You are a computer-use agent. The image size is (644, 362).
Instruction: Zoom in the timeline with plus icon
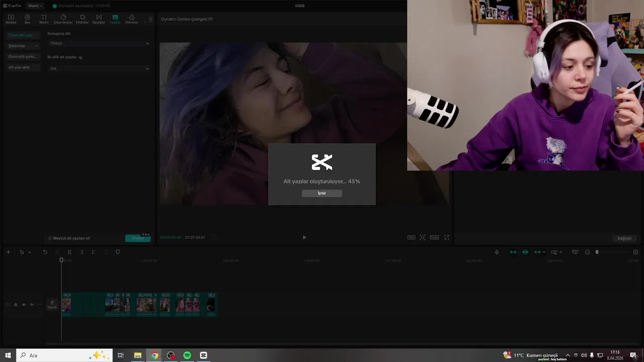point(635,252)
